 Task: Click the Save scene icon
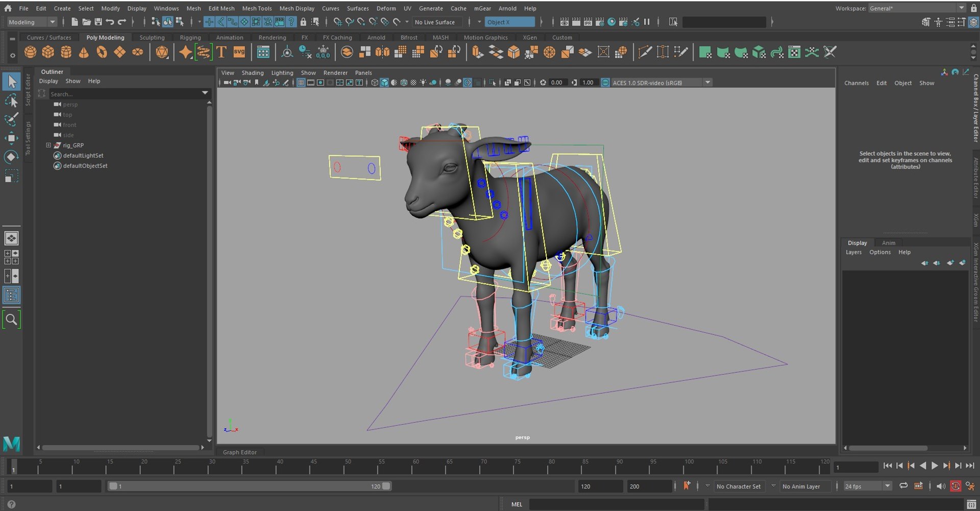(98, 22)
